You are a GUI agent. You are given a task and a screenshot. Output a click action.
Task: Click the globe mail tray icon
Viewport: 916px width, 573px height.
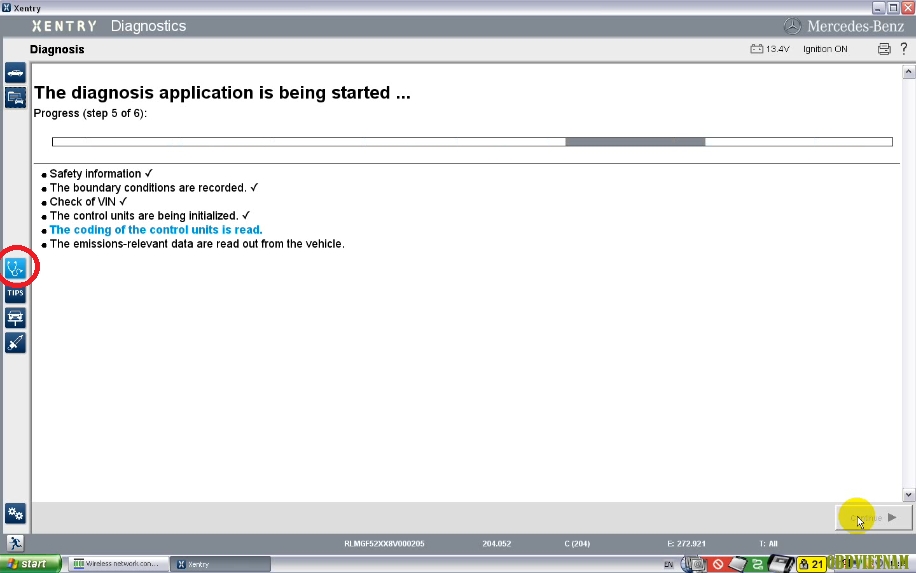click(693, 564)
